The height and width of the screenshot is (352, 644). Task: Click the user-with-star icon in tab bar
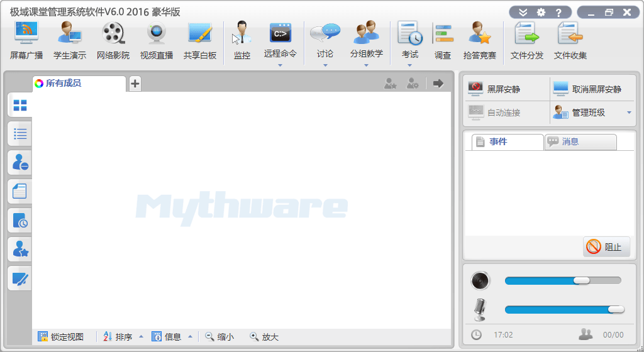[390, 83]
